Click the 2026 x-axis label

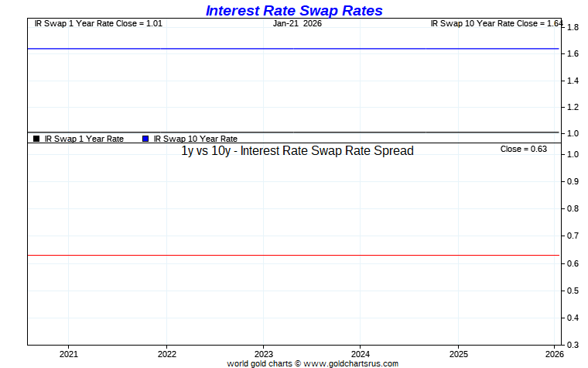click(x=555, y=354)
